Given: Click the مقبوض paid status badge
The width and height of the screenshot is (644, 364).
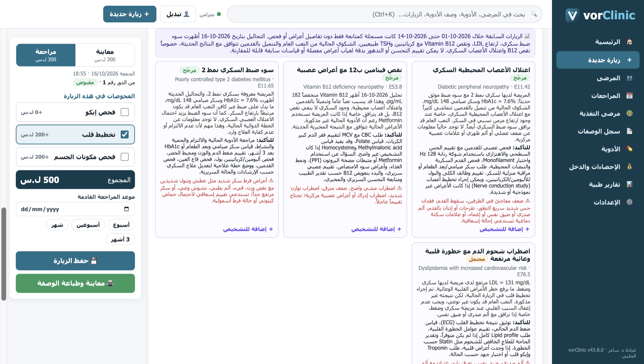Looking at the screenshot, I should tap(85, 83).
